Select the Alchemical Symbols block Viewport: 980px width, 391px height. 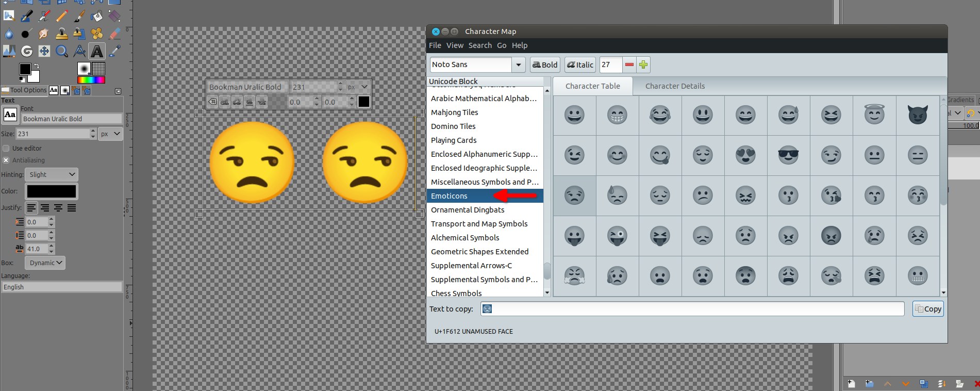tap(485, 238)
